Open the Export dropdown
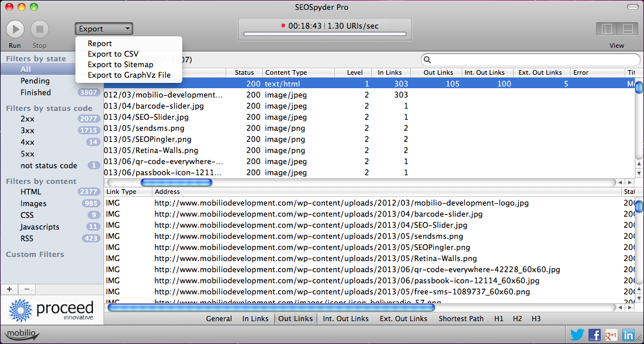Screen dimensions: 644x344 click(x=104, y=29)
